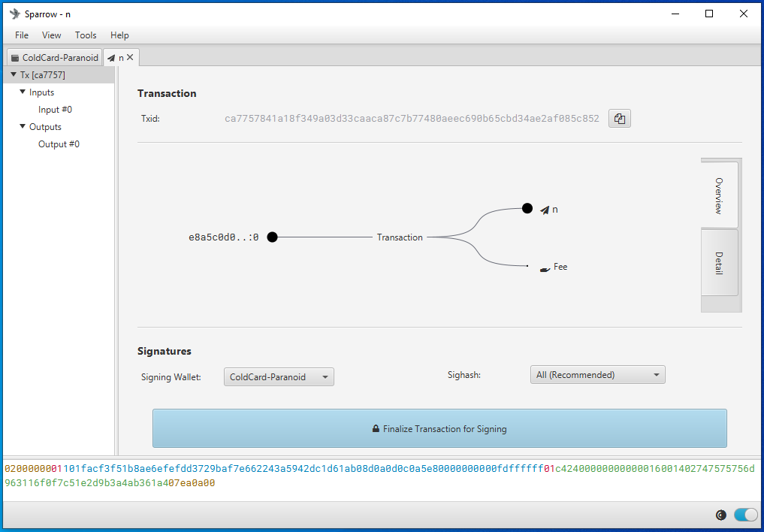
Task: Collapse the Inputs tree arrow
Action: coord(23,92)
